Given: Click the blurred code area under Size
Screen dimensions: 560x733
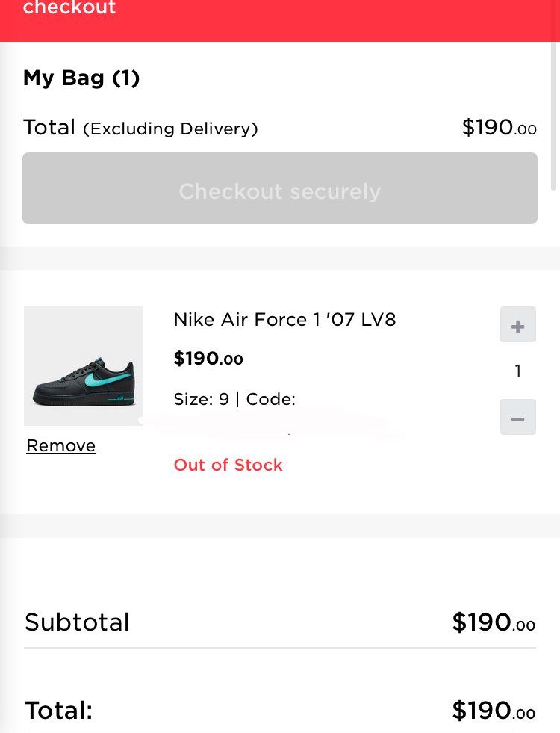Looking at the screenshot, I should (276, 423).
